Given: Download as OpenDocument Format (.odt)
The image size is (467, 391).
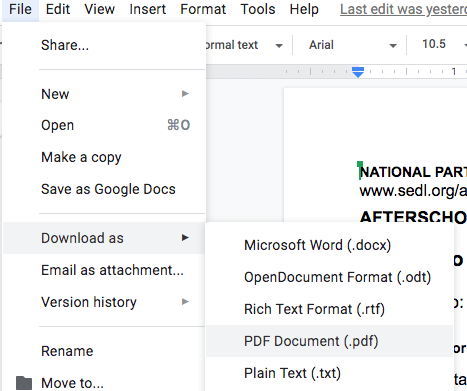Looking at the screenshot, I should coord(329,277).
